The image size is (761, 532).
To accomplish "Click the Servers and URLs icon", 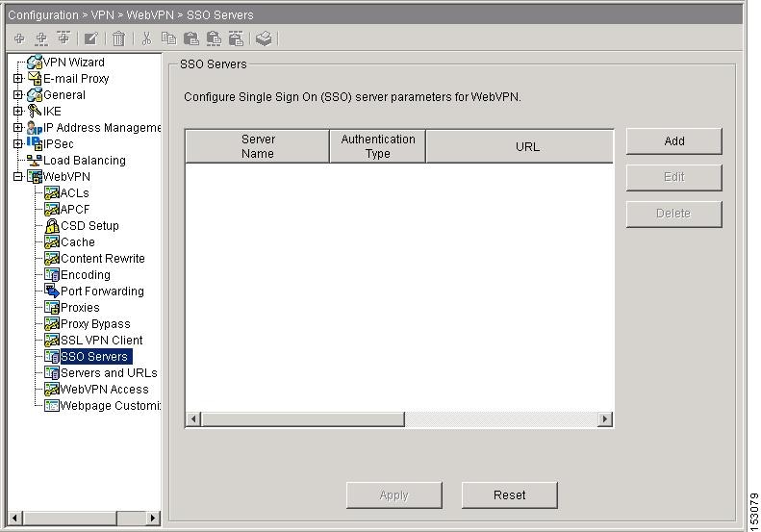I will coord(51,373).
